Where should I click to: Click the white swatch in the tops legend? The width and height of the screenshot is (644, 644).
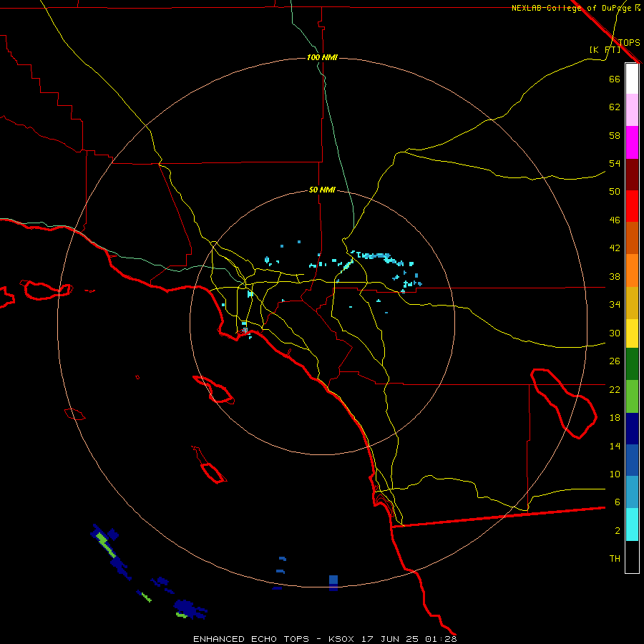pyautogui.click(x=632, y=79)
